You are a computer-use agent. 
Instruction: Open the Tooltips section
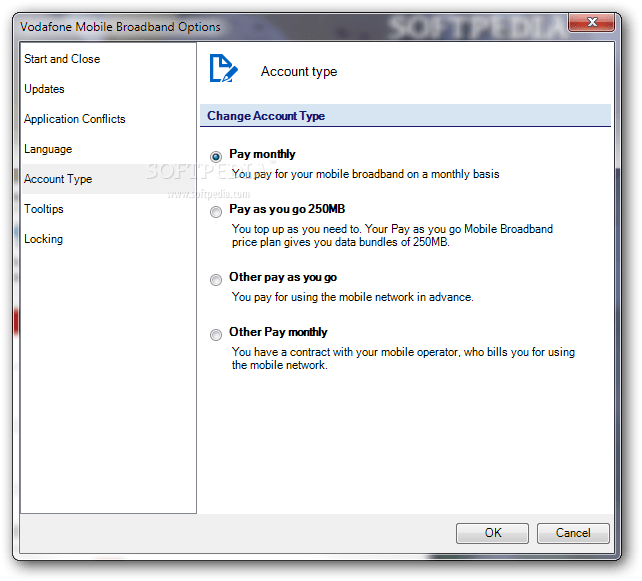click(108, 209)
